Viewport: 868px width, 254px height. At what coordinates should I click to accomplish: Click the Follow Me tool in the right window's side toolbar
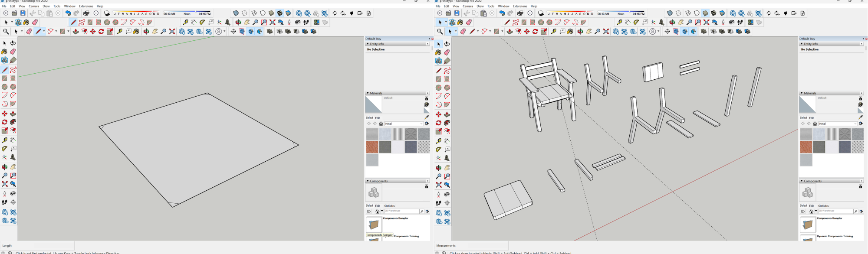click(x=447, y=123)
